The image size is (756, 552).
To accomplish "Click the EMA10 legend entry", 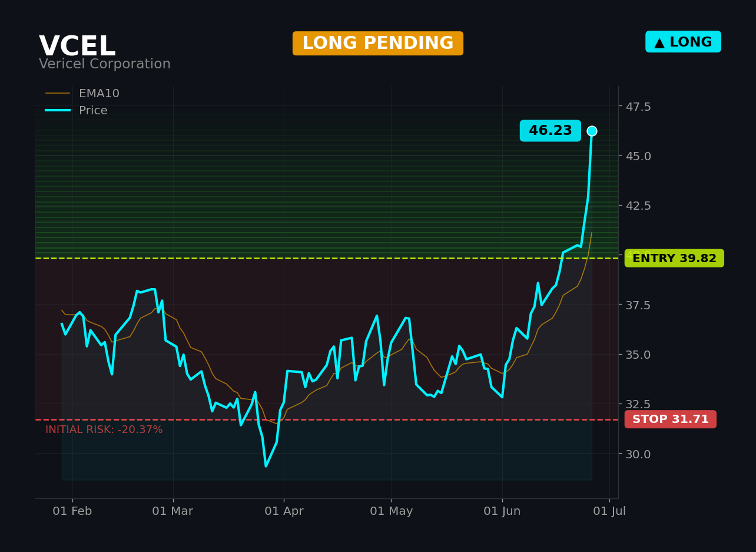I will pos(82,94).
